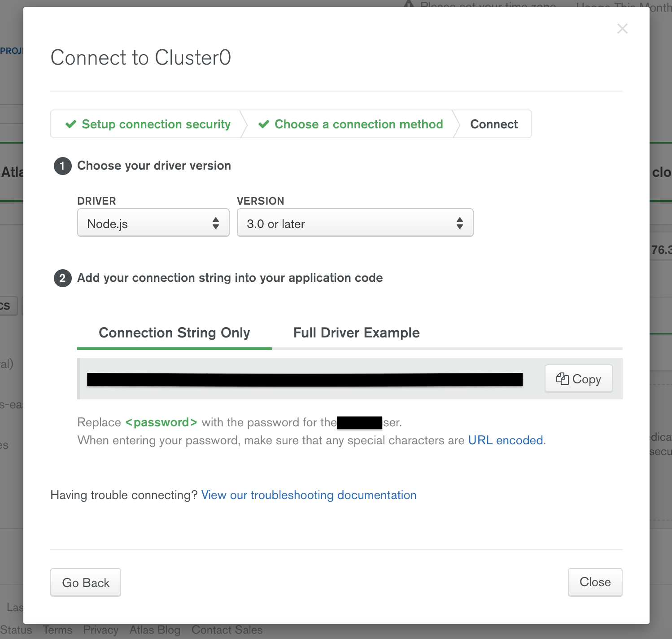This screenshot has width=672, height=639.
Task: Click the arrows on the Version selector
Action: pos(459,223)
